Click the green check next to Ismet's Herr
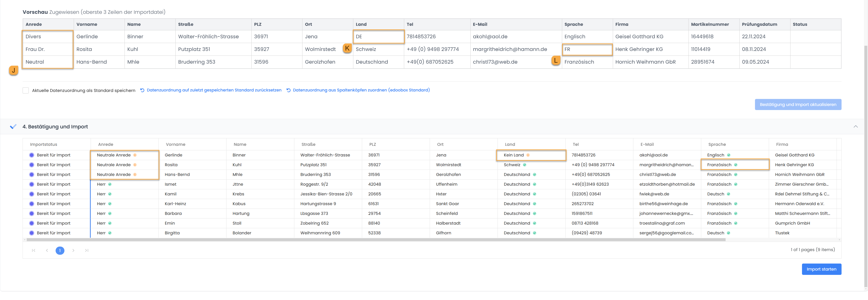The width and height of the screenshot is (868, 300). [x=110, y=184]
